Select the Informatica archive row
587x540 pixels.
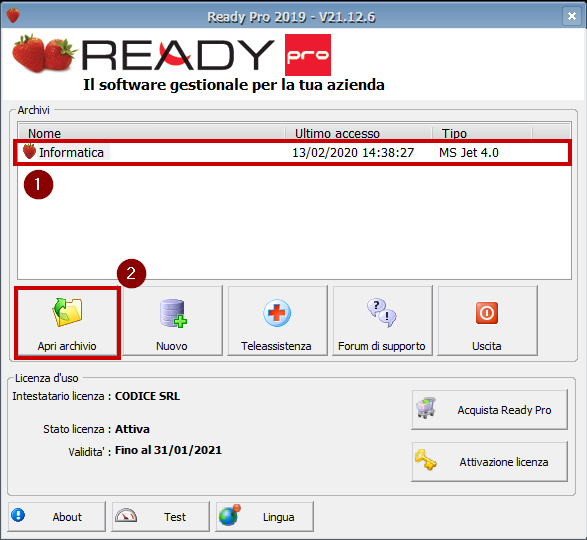(293, 153)
